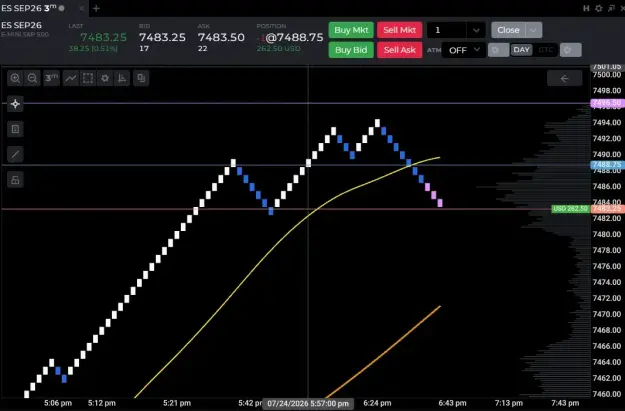Screen dimensions: 625x411
Task: Open the notes document tool
Action: (15, 129)
